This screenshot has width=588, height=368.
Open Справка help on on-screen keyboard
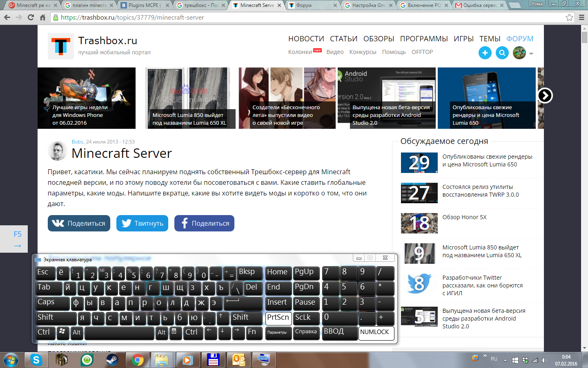click(307, 333)
